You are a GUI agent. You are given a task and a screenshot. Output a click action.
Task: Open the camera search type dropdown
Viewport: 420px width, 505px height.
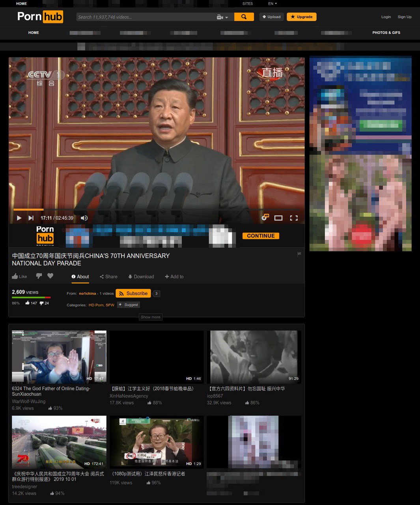point(222,17)
